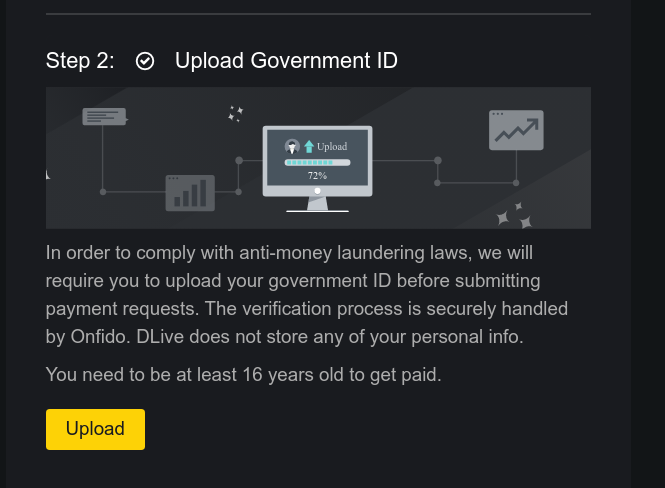Click the Step 2 checkmark circle icon

point(145,61)
